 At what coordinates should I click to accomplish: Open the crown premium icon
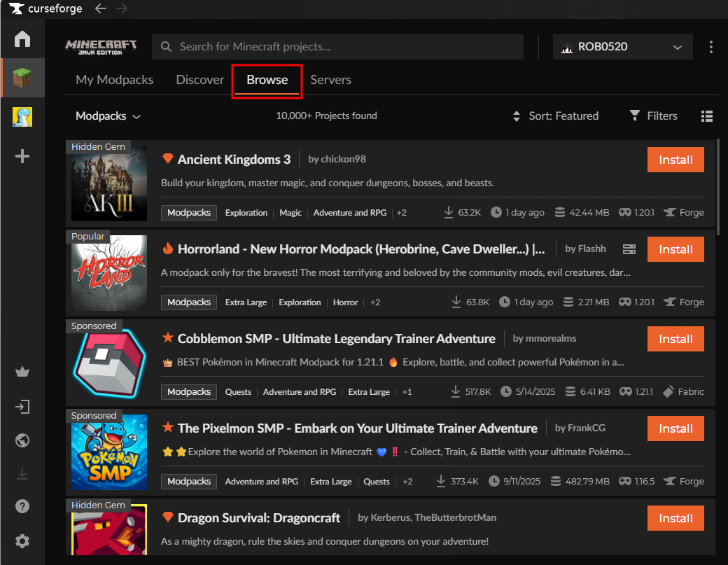(22, 372)
